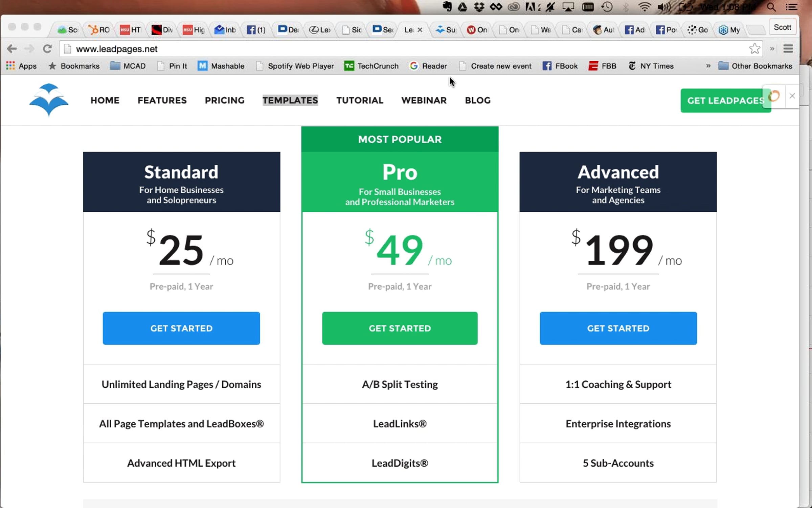812x508 pixels.
Task: Expand extensions overflow chevron beside address bar
Action: click(x=772, y=49)
